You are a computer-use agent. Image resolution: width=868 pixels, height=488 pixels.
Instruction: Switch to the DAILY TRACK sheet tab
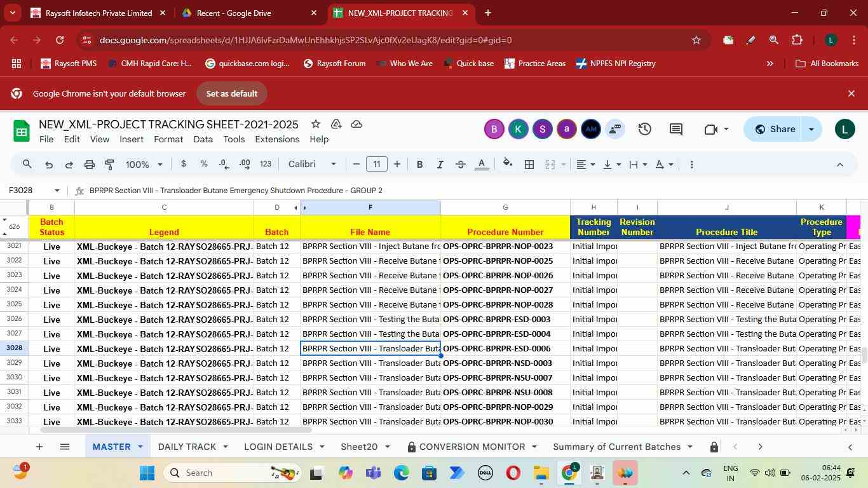tap(186, 447)
